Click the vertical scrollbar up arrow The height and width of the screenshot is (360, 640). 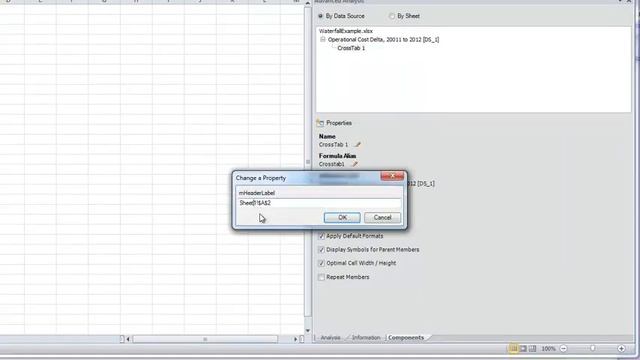308,3
